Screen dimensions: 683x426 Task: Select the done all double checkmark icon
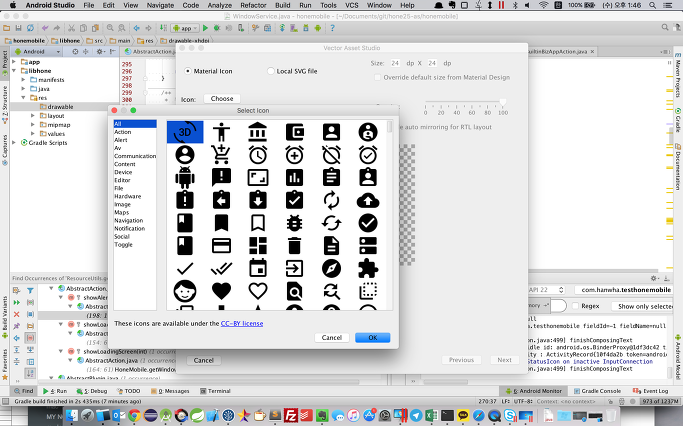click(x=221, y=268)
